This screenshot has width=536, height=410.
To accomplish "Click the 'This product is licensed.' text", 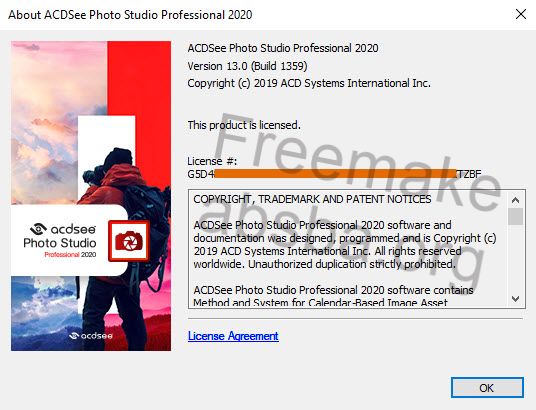I will click(244, 125).
